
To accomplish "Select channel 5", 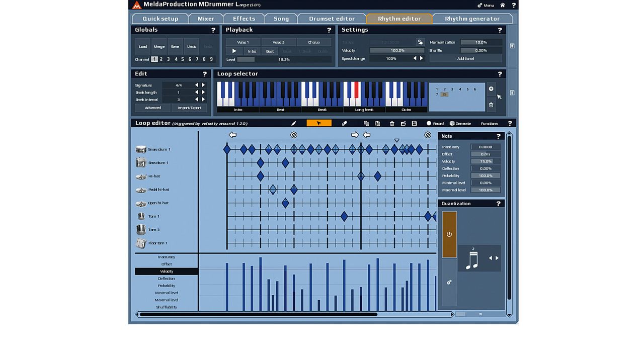I will pyautogui.click(x=183, y=59).
